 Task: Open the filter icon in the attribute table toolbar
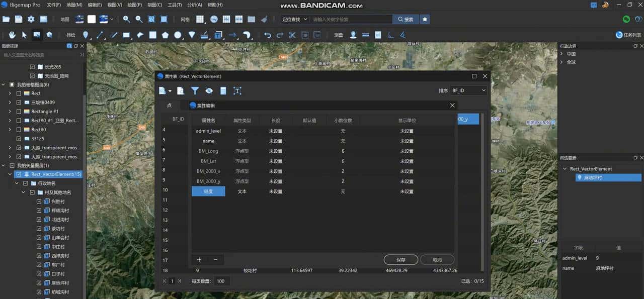(195, 90)
